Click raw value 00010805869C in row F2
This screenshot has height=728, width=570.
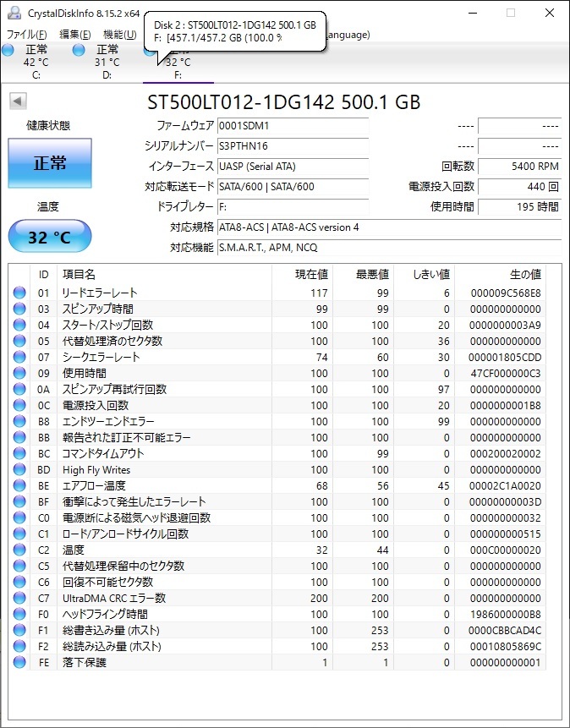pyautogui.click(x=506, y=646)
